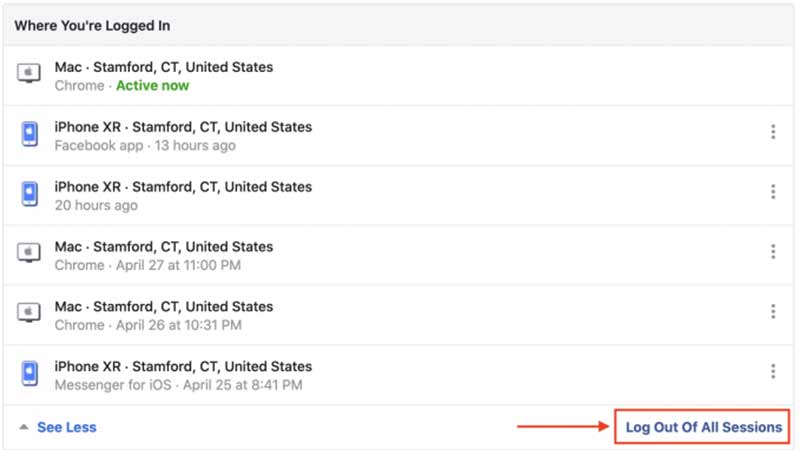Click iPhone icon for Messenger for iOS session
This screenshot has height=450, width=800.
pyautogui.click(x=30, y=373)
